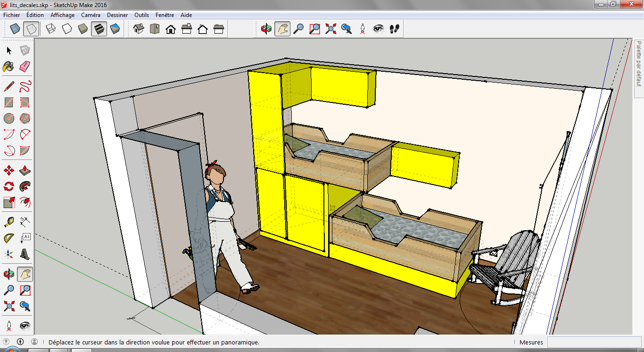Image resolution: width=644 pixels, height=352 pixels.
Task: Click Orbit in the top camera toolbar
Action: click(x=266, y=29)
